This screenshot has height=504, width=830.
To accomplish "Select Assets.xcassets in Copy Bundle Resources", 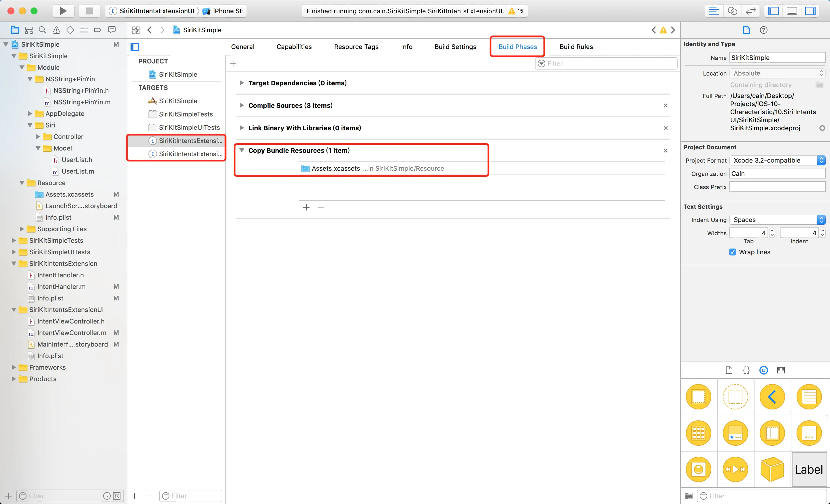I will point(335,168).
